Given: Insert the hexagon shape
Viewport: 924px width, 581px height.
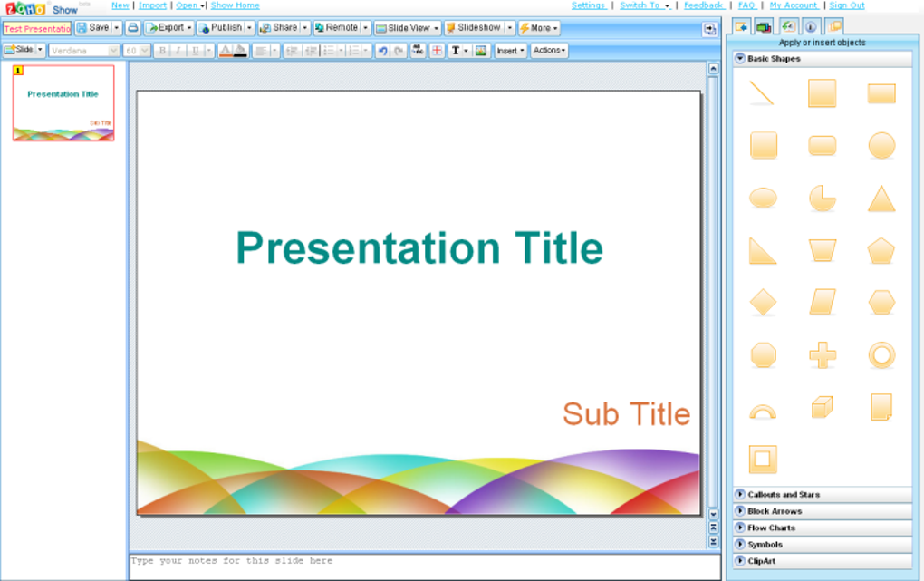Looking at the screenshot, I should [x=881, y=303].
